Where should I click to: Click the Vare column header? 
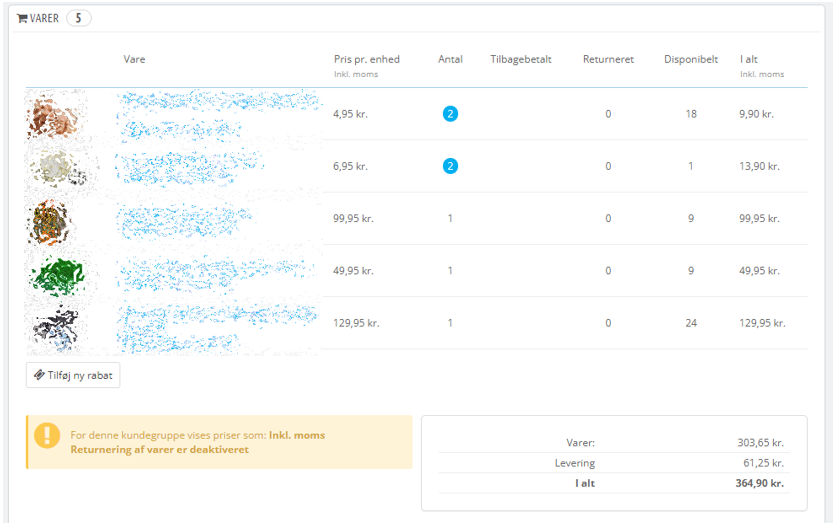point(134,59)
